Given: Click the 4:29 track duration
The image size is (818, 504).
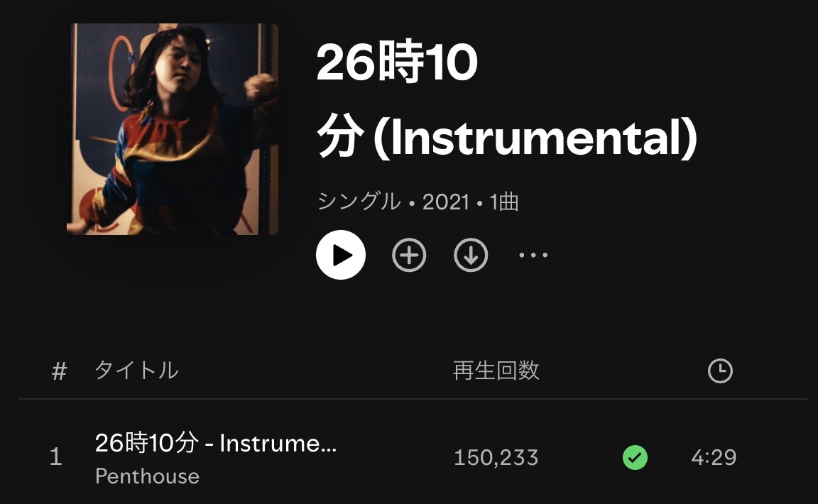Looking at the screenshot, I should 714,458.
